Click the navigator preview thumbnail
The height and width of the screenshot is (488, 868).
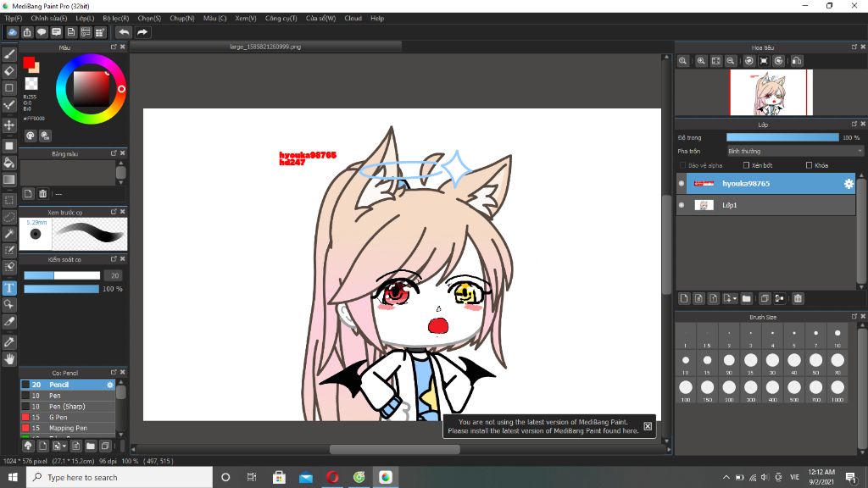[x=771, y=92]
